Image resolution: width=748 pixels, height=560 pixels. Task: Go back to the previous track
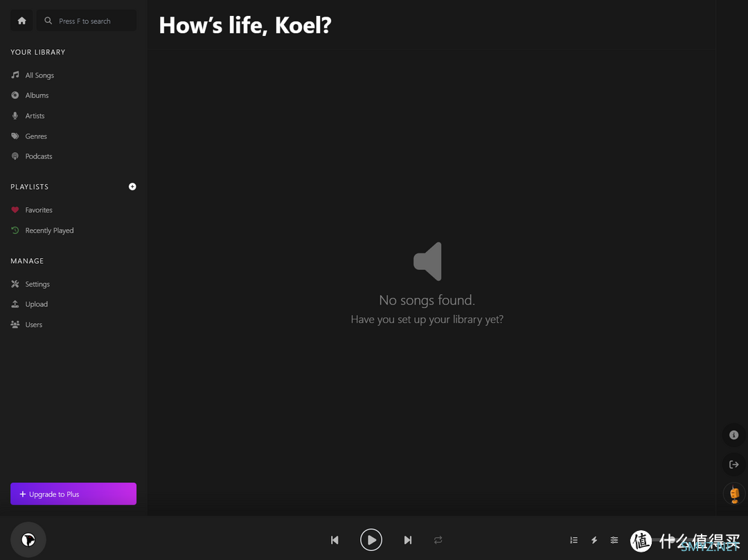tap(335, 540)
